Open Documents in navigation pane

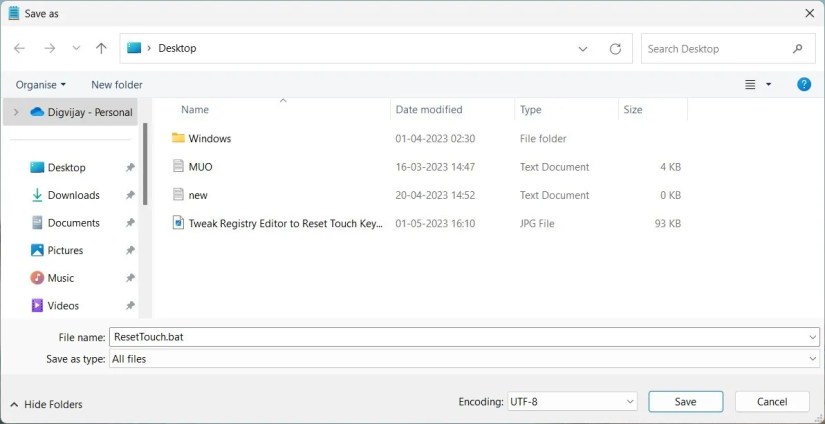click(x=73, y=223)
